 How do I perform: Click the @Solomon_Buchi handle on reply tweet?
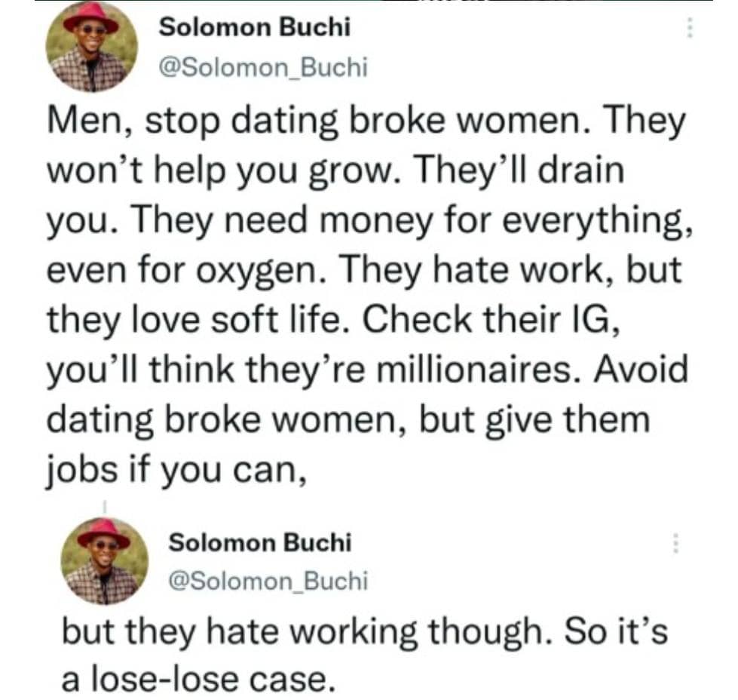(x=267, y=581)
